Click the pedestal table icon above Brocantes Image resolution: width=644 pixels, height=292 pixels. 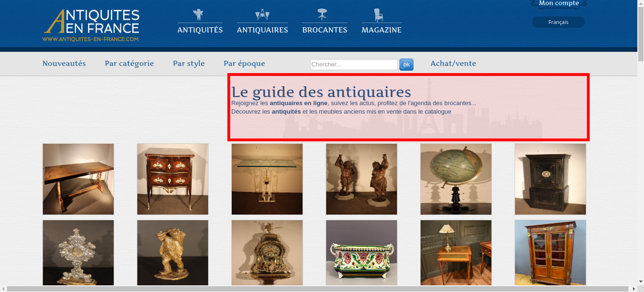coord(322,14)
